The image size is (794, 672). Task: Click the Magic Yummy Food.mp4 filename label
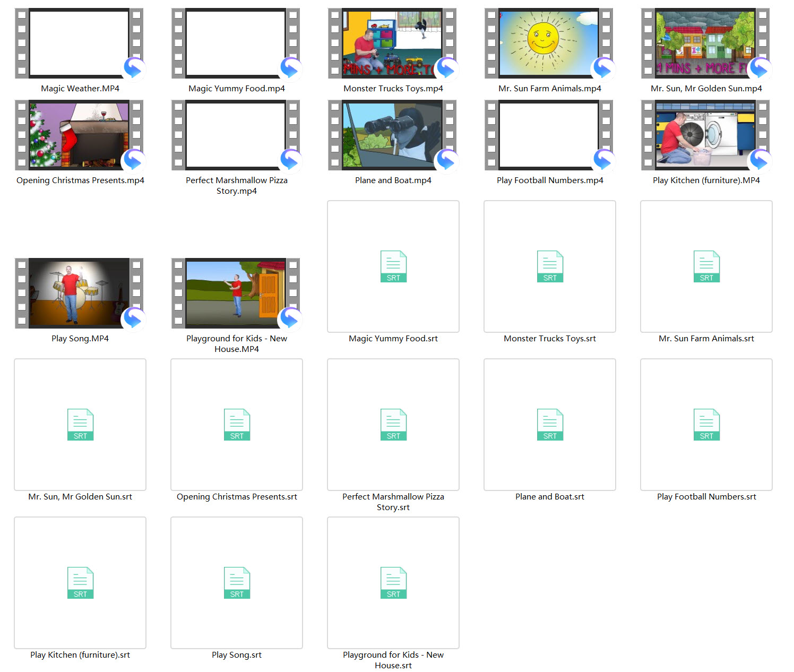[237, 89]
